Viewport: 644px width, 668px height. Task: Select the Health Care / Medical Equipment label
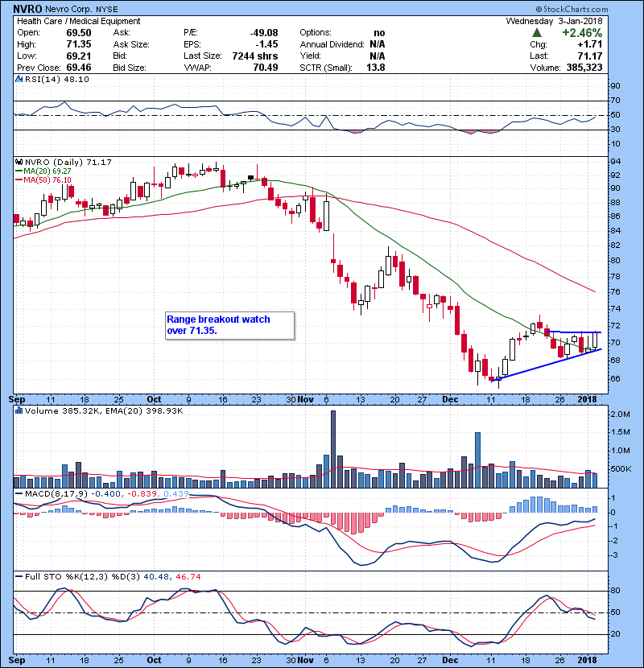click(x=78, y=21)
